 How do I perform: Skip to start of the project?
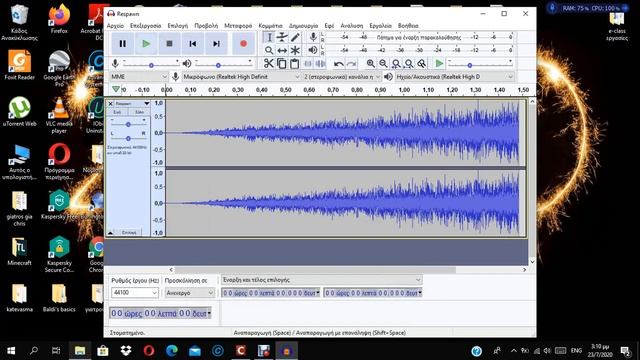pos(193,44)
